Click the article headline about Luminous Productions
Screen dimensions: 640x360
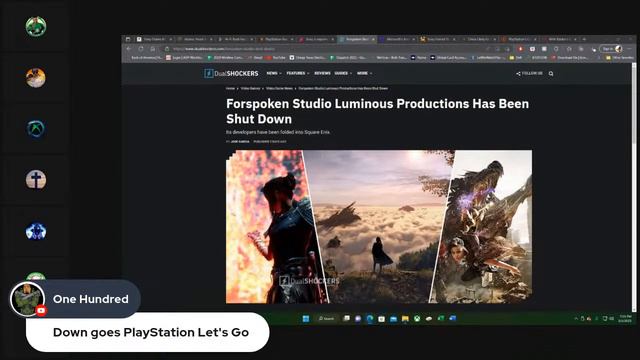coord(377,111)
